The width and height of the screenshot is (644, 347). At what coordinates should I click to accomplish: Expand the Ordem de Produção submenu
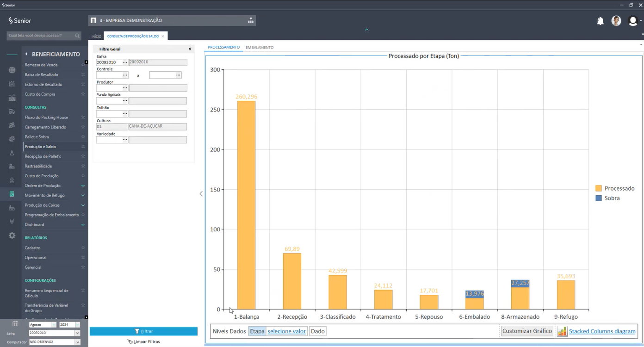[83, 186]
